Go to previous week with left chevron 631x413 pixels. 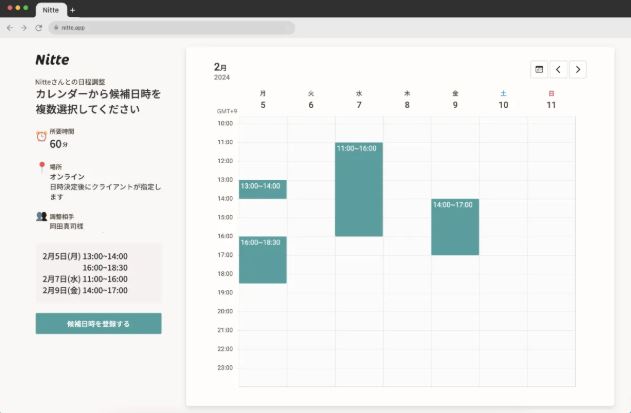(558, 69)
